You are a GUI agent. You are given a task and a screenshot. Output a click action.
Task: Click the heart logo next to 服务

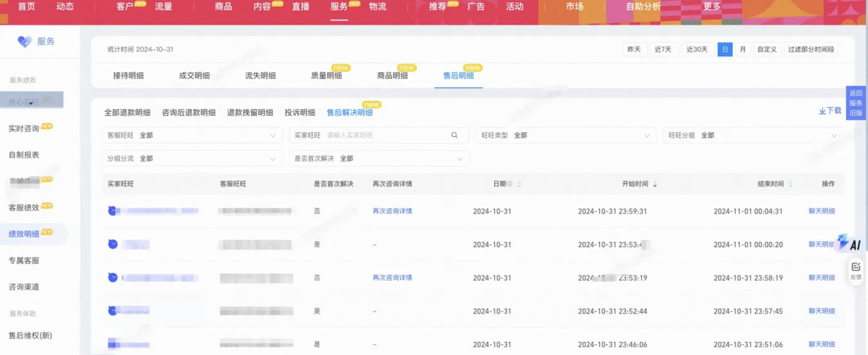click(x=24, y=41)
